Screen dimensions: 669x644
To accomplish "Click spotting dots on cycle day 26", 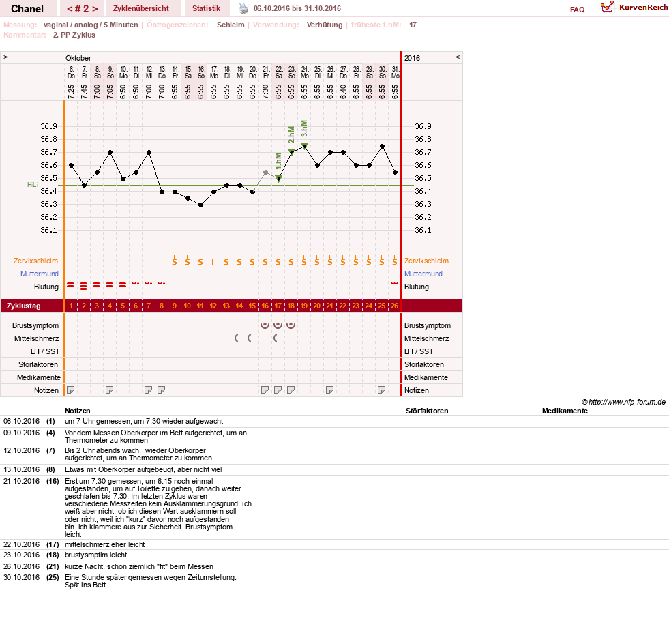I will [395, 284].
